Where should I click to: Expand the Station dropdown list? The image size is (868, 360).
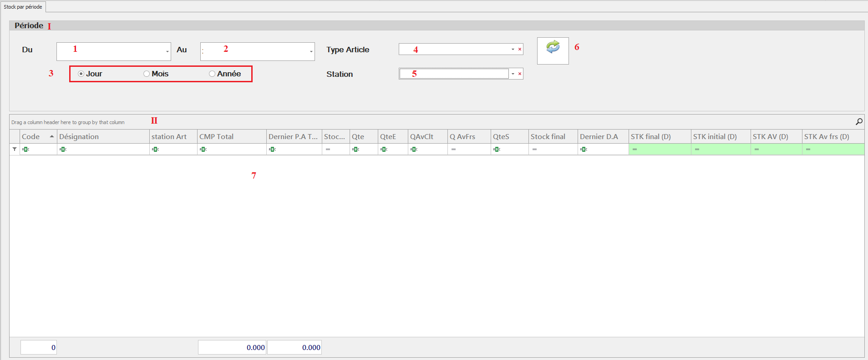click(x=513, y=74)
